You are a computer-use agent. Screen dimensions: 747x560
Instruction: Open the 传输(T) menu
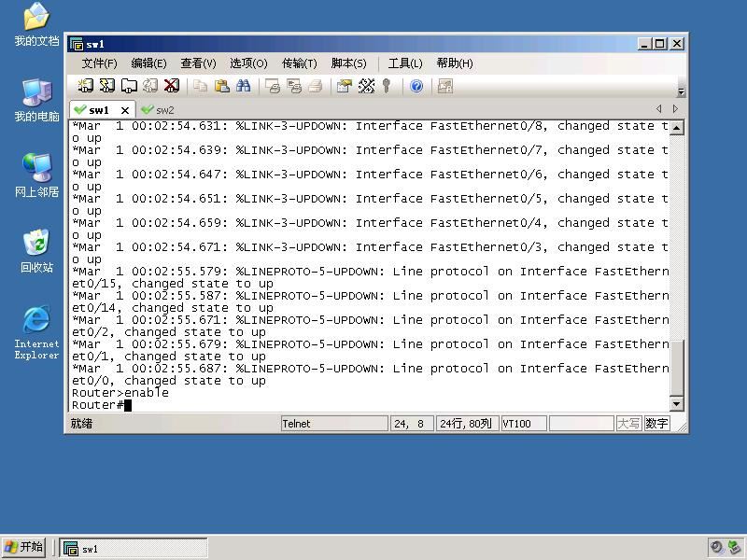(x=299, y=63)
